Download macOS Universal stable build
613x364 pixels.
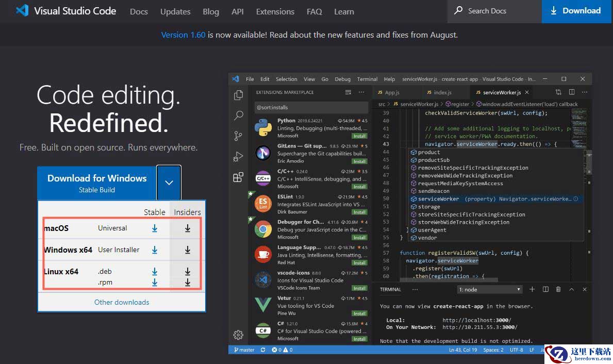155,228
